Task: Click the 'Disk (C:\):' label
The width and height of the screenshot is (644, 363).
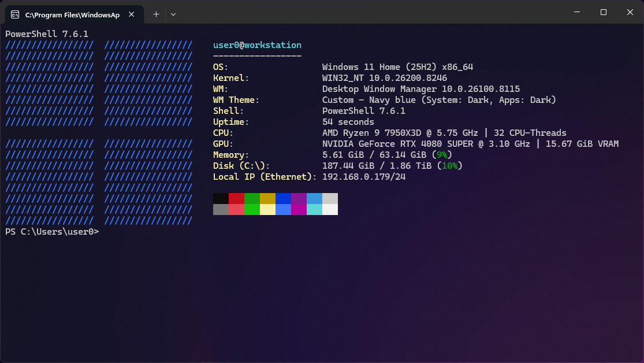Action: 241,166
